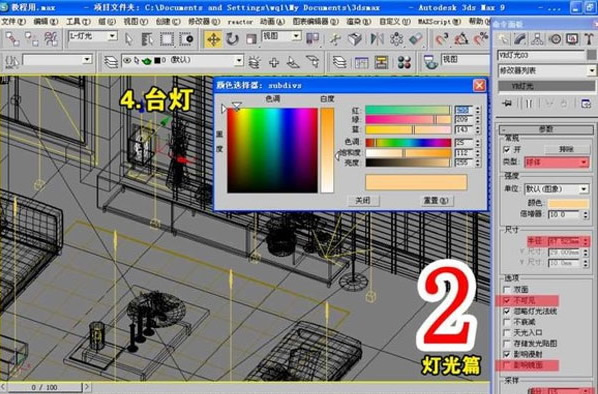Select the Move transform tool
Viewport: 598px width, 394px height.
(213, 39)
